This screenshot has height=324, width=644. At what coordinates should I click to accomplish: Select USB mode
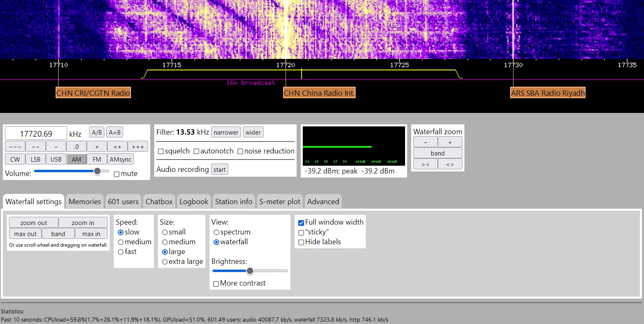(x=56, y=159)
